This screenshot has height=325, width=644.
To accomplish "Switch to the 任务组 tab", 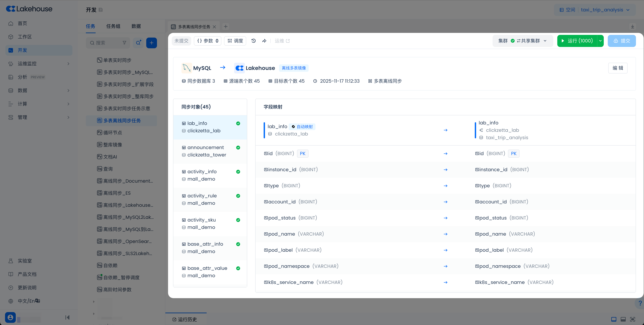I will (x=113, y=26).
